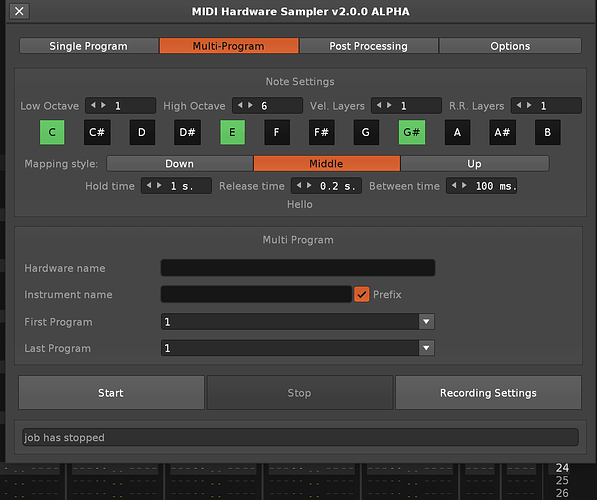Increase Vel. Layers with right arrow
The height and width of the screenshot is (500, 597).
389,105
